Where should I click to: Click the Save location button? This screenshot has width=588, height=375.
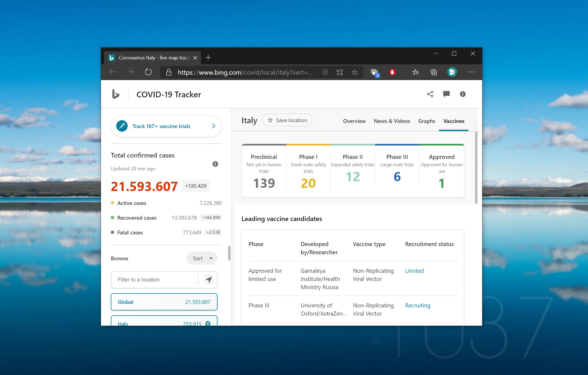[x=287, y=120]
